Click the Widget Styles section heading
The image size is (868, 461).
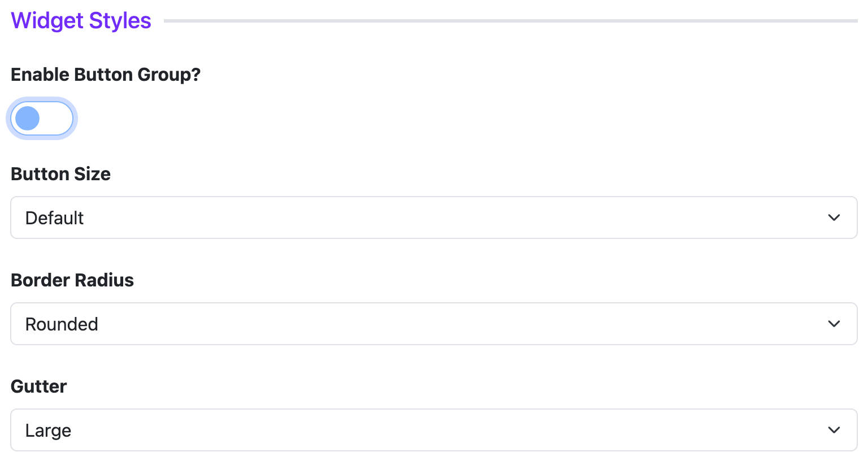(x=81, y=21)
